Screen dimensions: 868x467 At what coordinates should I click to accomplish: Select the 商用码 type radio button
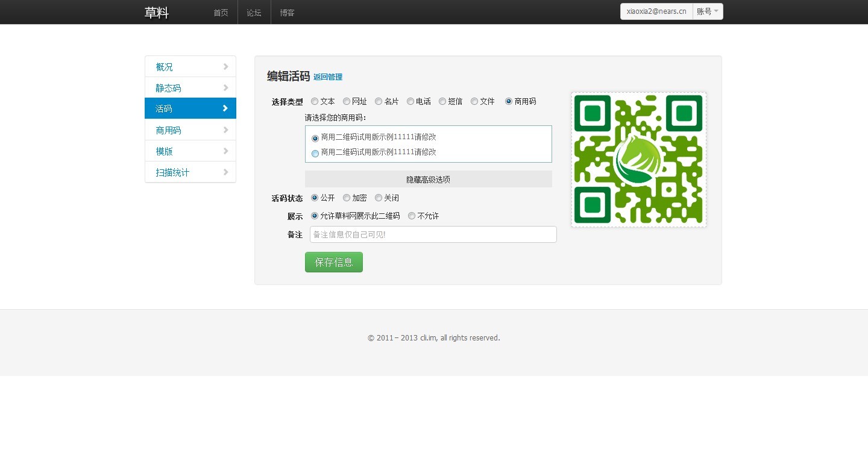pos(509,101)
